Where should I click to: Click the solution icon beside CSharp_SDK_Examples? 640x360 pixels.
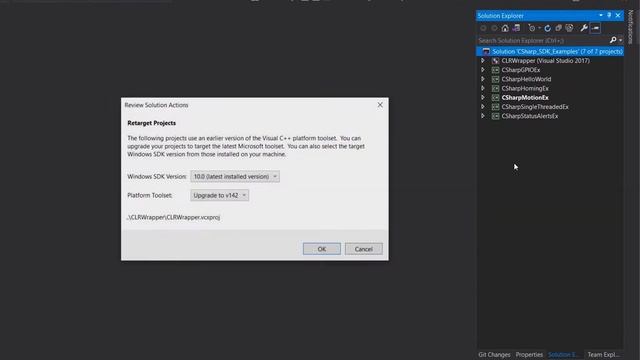tap(486, 51)
